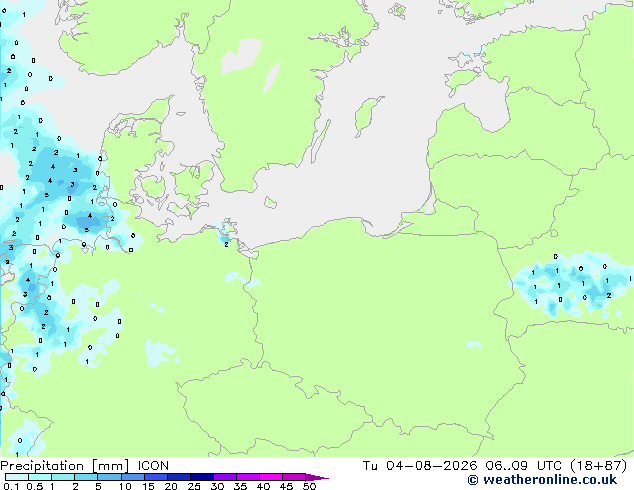The width and height of the screenshot is (634, 490).
Task: Choose the 15–20 mm legend swatch
Action: [156, 477]
